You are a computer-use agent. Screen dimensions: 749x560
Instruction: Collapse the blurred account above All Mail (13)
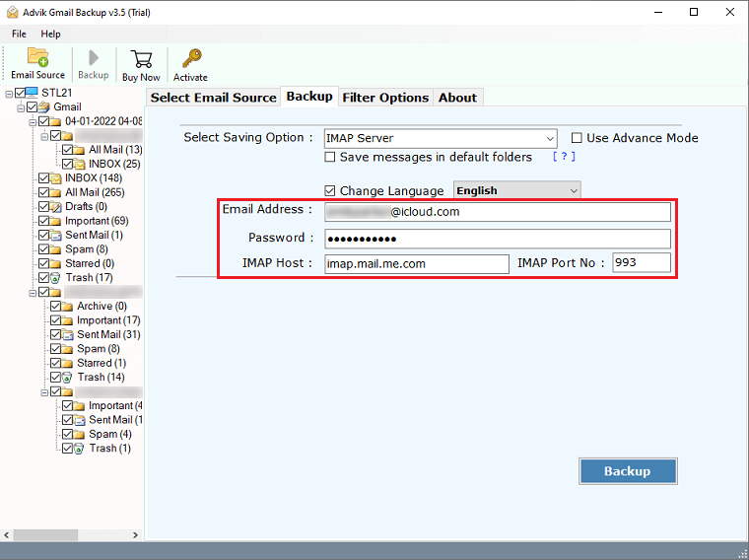[44, 137]
